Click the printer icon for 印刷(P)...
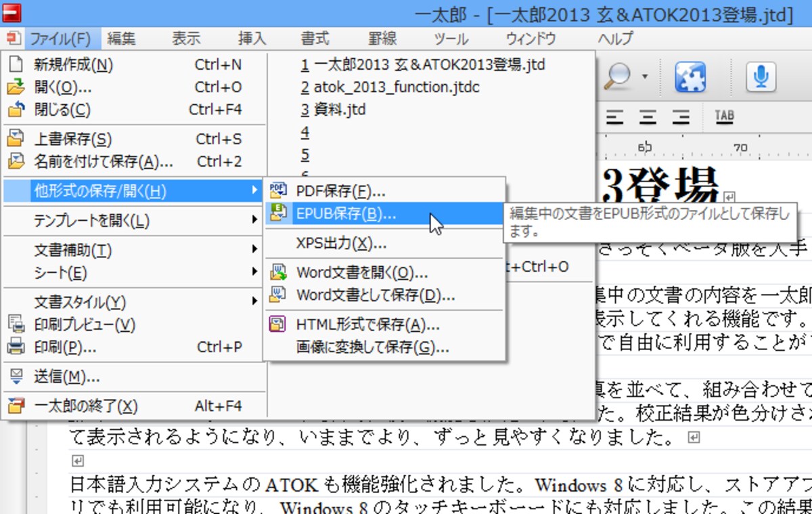This screenshot has height=514, width=812. 15,347
